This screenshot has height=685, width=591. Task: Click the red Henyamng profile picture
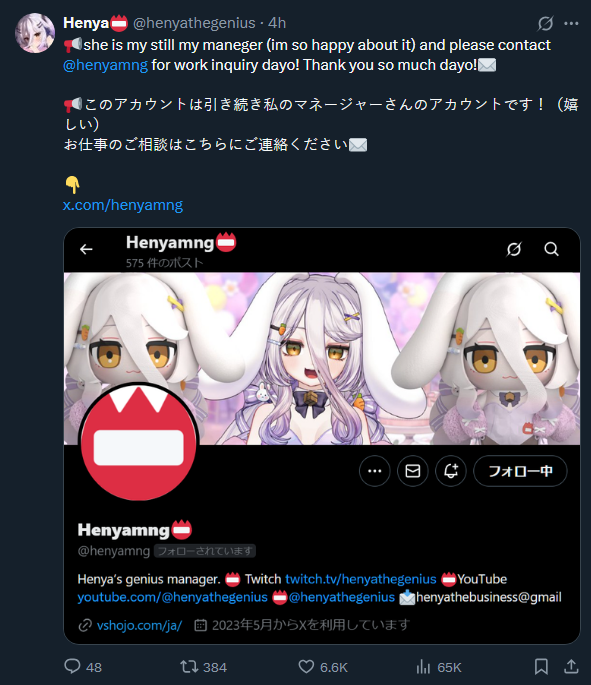pyautogui.click(x=139, y=442)
